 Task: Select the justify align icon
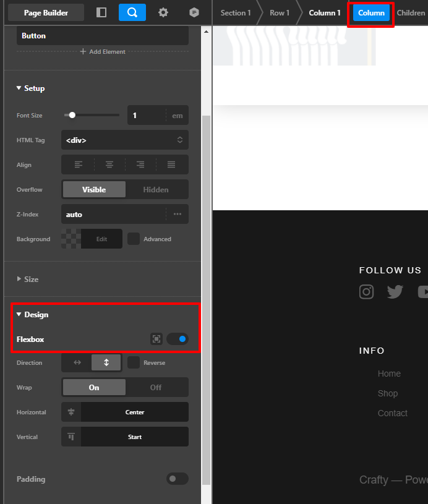point(171,165)
